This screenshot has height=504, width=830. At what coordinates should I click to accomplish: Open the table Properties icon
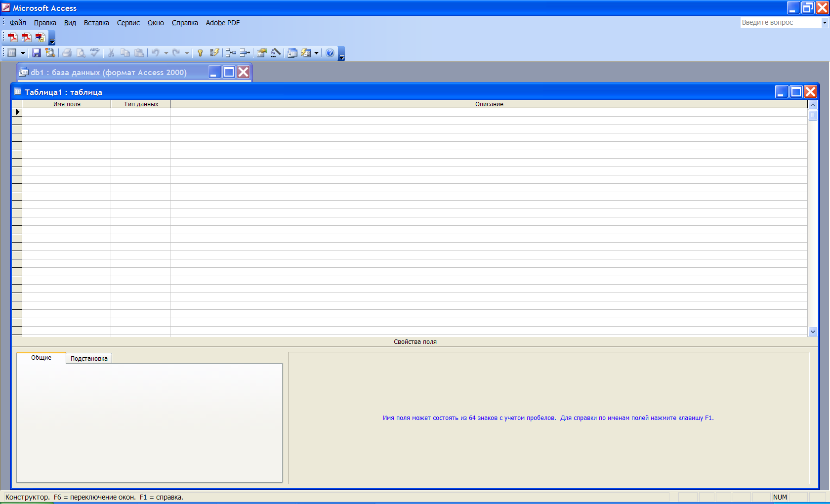click(262, 53)
